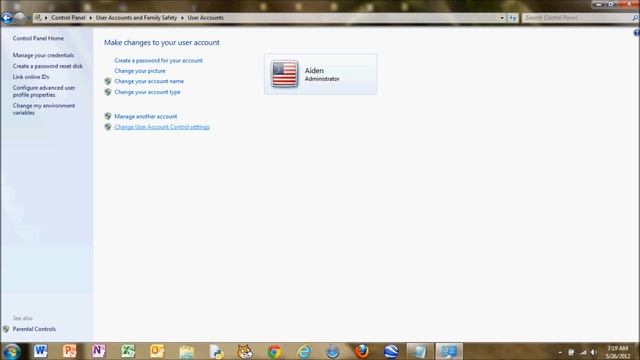Click the Forward navigation arrow
The image size is (640, 360).
[20, 18]
